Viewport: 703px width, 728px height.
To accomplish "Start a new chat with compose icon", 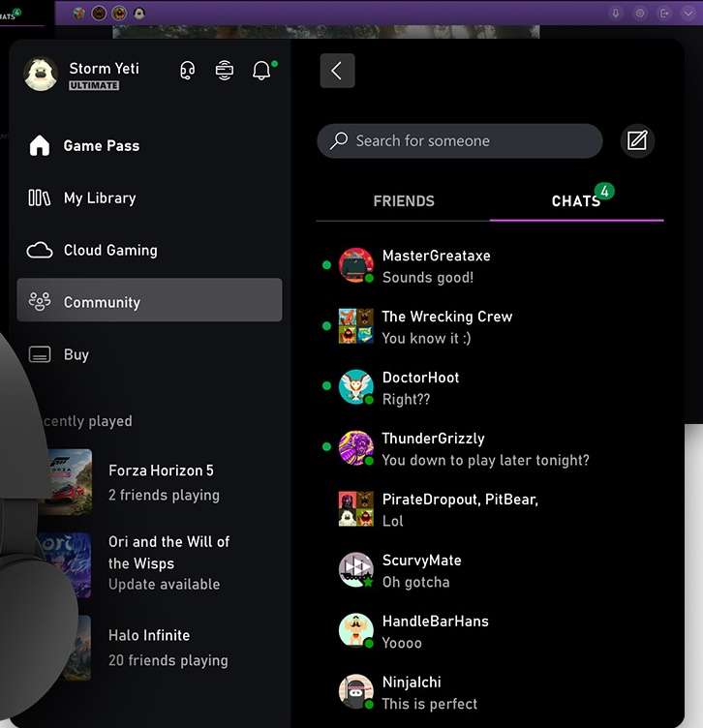I will pos(637,140).
